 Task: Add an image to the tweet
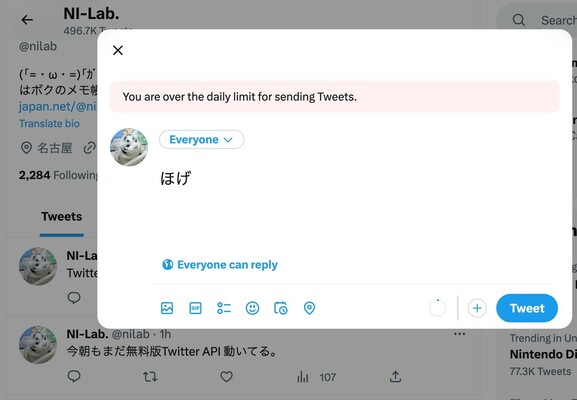pyautogui.click(x=167, y=308)
